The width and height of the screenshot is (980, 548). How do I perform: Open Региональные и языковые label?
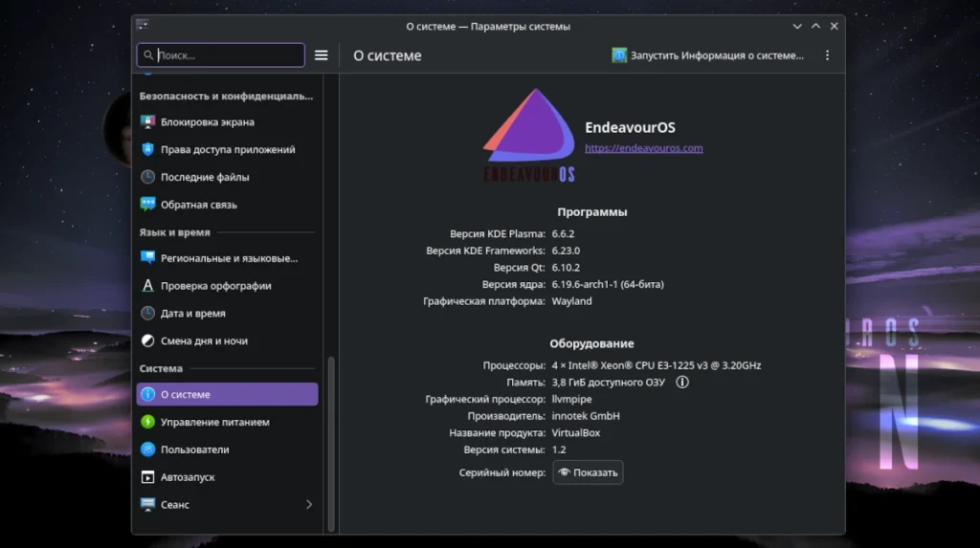pyautogui.click(x=230, y=258)
